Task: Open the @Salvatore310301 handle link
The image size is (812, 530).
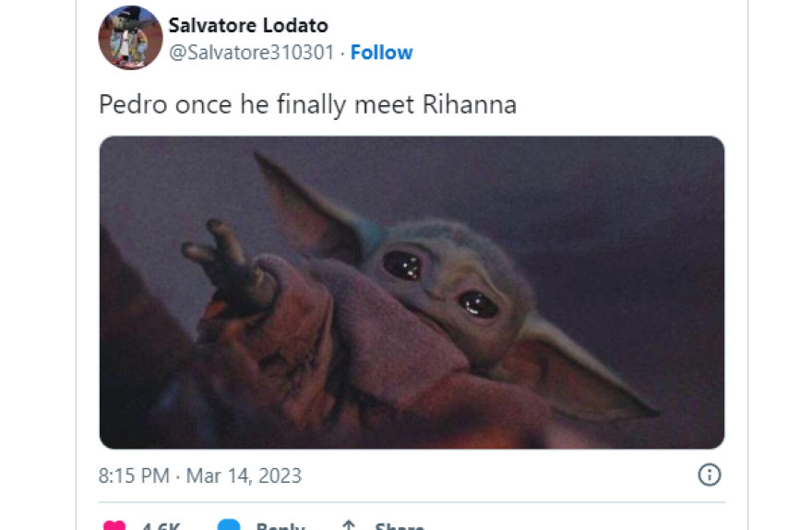Action: point(251,53)
